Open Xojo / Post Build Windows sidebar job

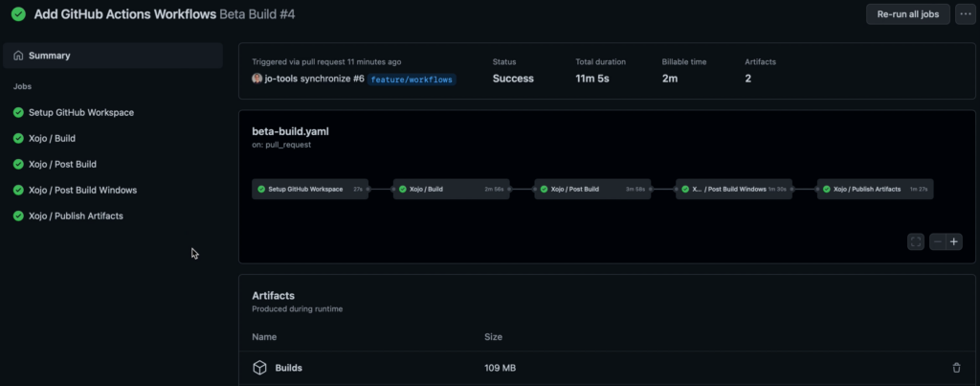(82, 190)
